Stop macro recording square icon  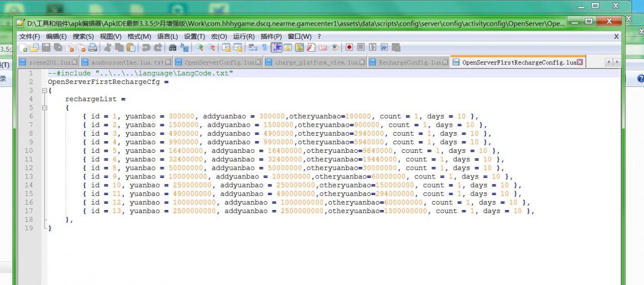coord(361,48)
